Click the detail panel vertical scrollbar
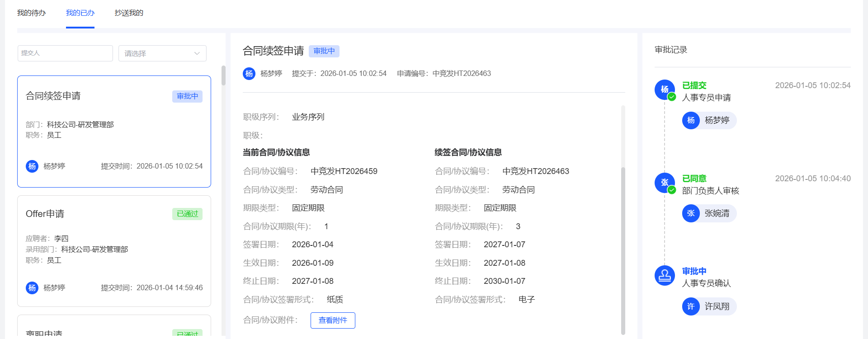868x339 pixels. (623, 249)
